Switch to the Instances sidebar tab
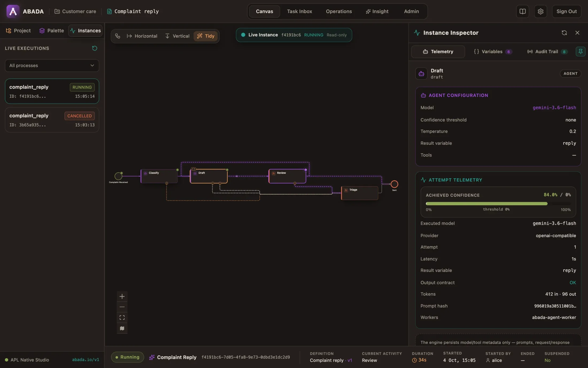Viewport: 588px width, 368px height. pos(85,31)
